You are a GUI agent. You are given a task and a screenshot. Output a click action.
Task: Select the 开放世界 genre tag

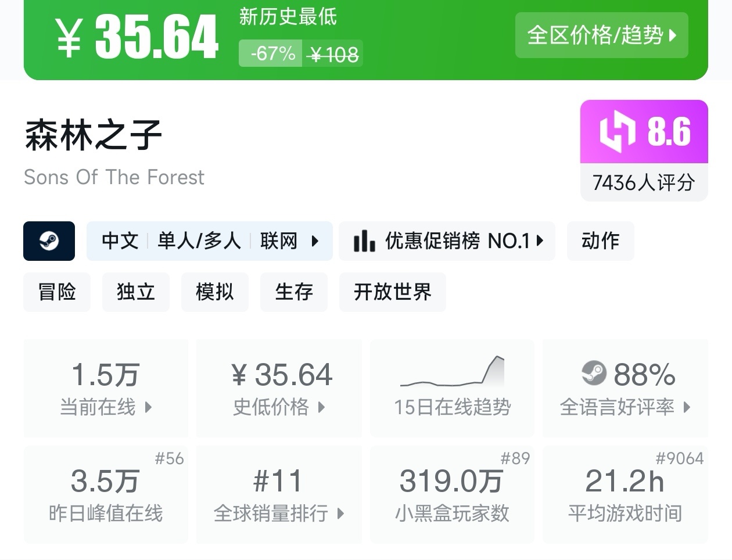coord(392,292)
